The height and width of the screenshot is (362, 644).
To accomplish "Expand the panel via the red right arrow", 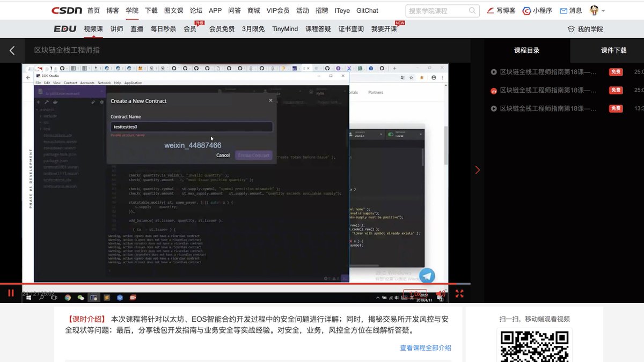I will pos(478,170).
